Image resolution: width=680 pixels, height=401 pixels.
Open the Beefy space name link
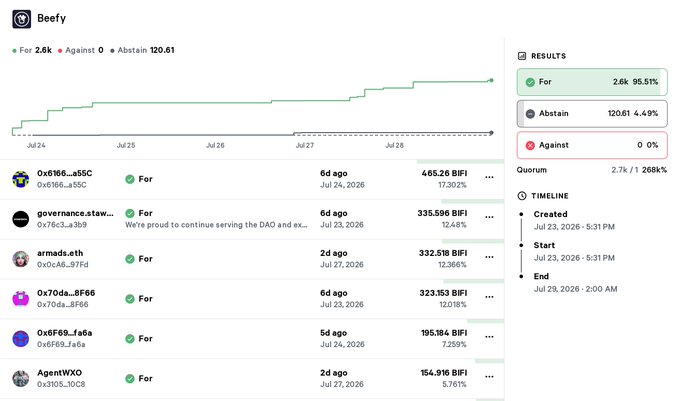tap(52, 18)
